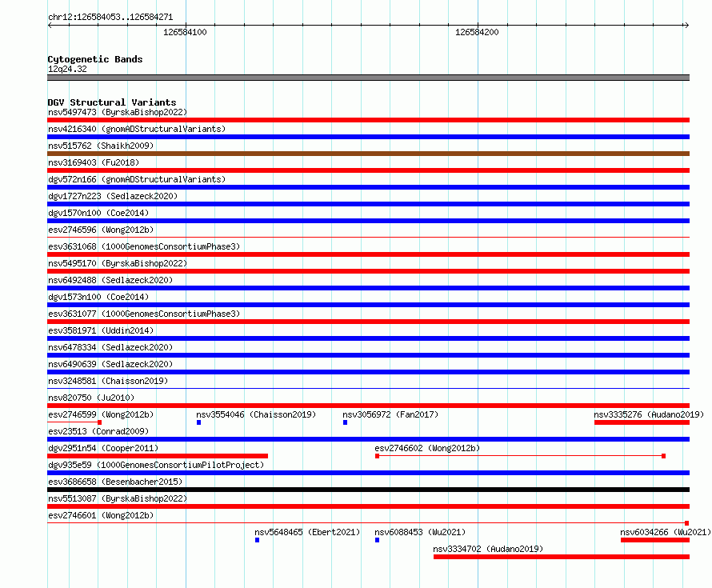Select dgv1727n223 (Sedlazeck2020) label
Screen dimensions: 712x588
(113, 196)
